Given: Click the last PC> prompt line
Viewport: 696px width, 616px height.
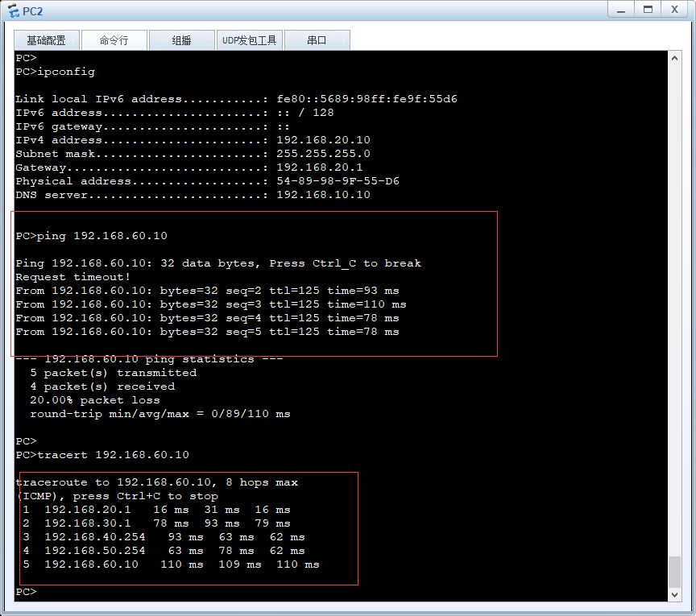Looking at the screenshot, I should click(27, 592).
